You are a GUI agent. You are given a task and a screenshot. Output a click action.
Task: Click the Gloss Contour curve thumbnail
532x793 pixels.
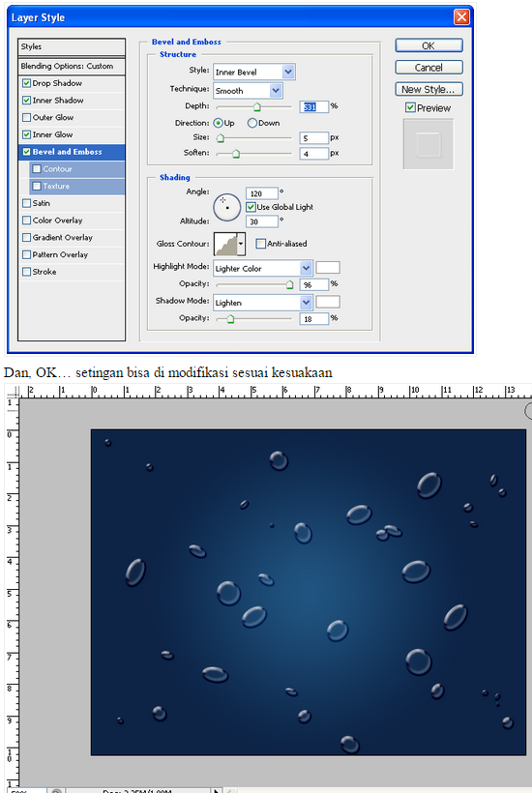pos(225,244)
